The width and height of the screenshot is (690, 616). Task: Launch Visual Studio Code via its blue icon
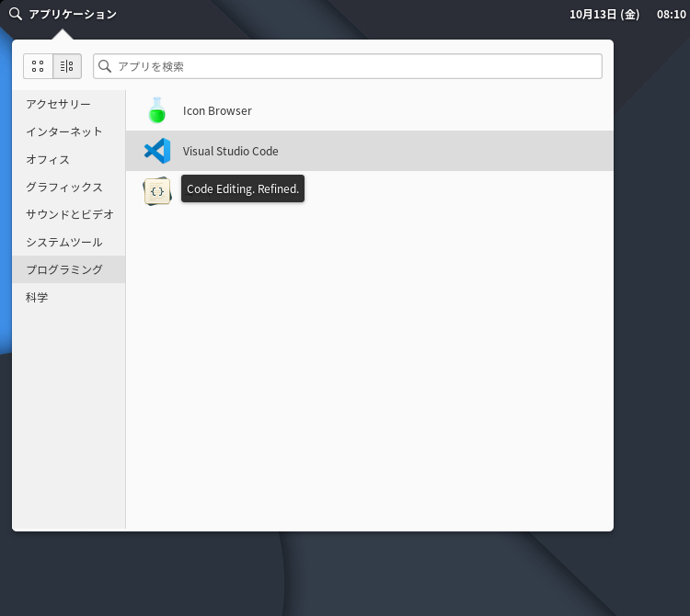(157, 151)
